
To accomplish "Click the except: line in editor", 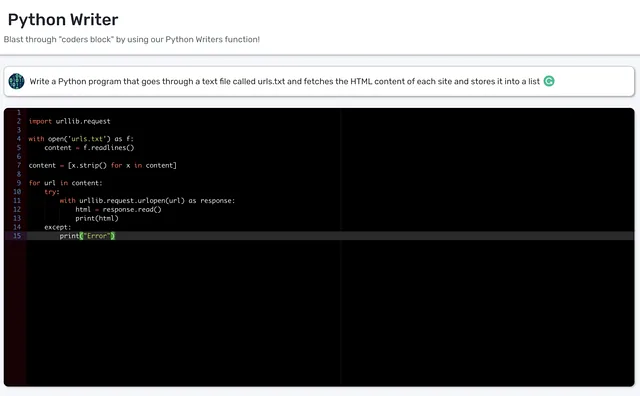I will point(58,227).
